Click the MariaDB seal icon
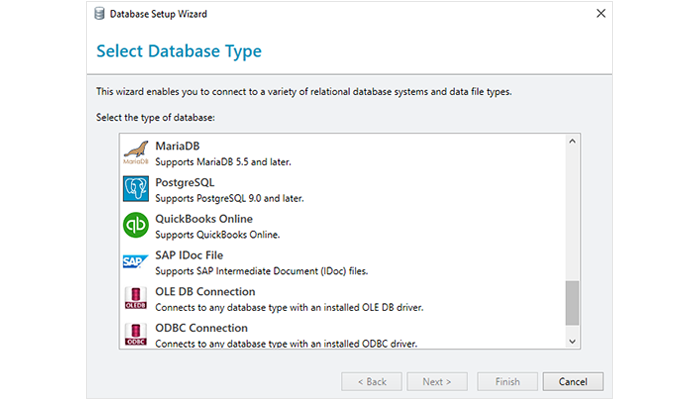This screenshot has height=400, width=700. (135, 152)
